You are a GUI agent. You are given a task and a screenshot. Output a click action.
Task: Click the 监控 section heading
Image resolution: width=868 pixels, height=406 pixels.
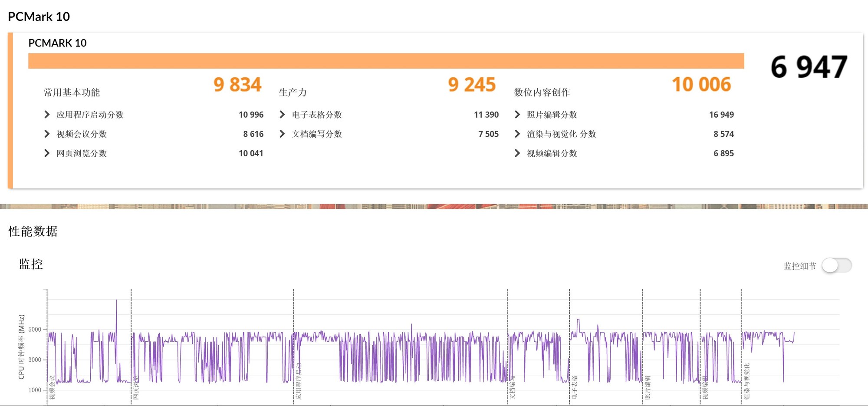pos(31,264)
